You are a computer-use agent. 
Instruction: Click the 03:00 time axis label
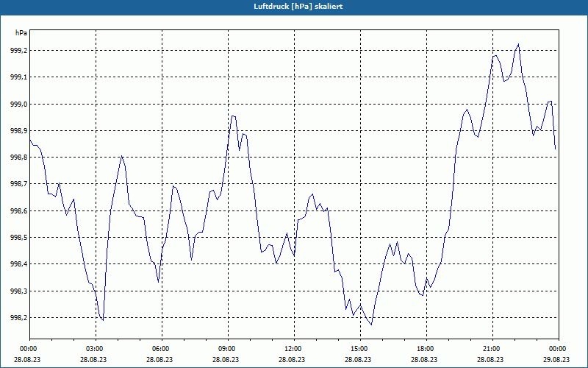click(x=96, y=349)
